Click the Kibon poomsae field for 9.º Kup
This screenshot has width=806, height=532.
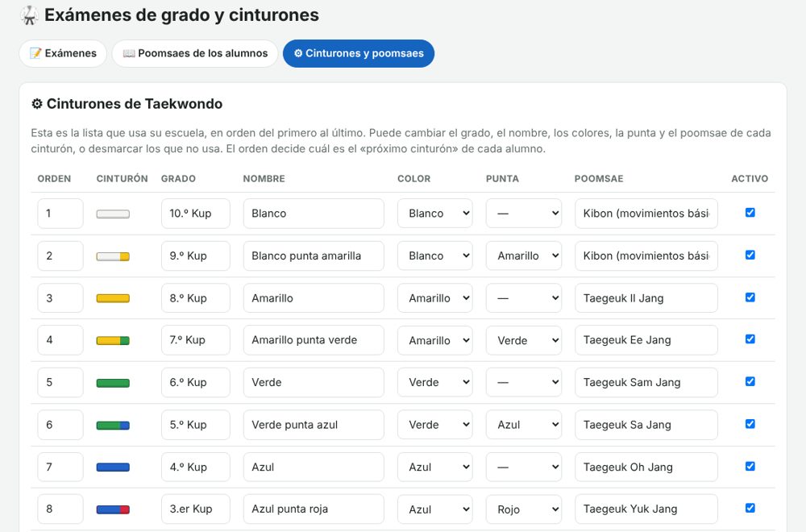(x=646, y=256)
